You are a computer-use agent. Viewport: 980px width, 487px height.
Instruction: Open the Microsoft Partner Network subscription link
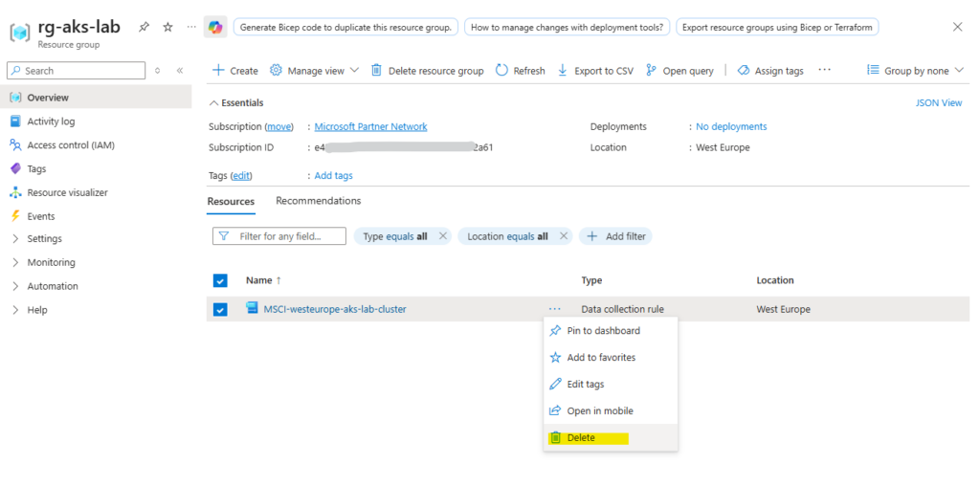[x=370, y=126]
